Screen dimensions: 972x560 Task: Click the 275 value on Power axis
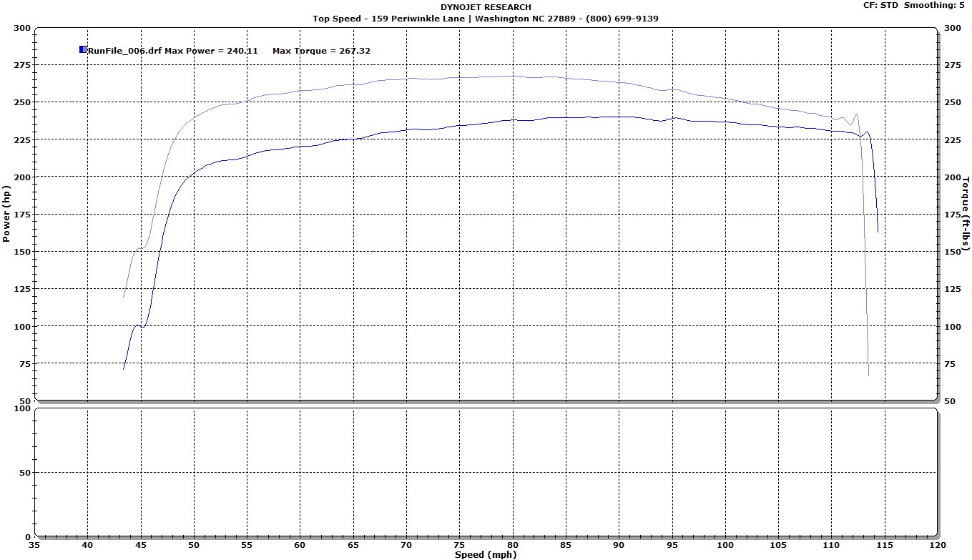23,65
